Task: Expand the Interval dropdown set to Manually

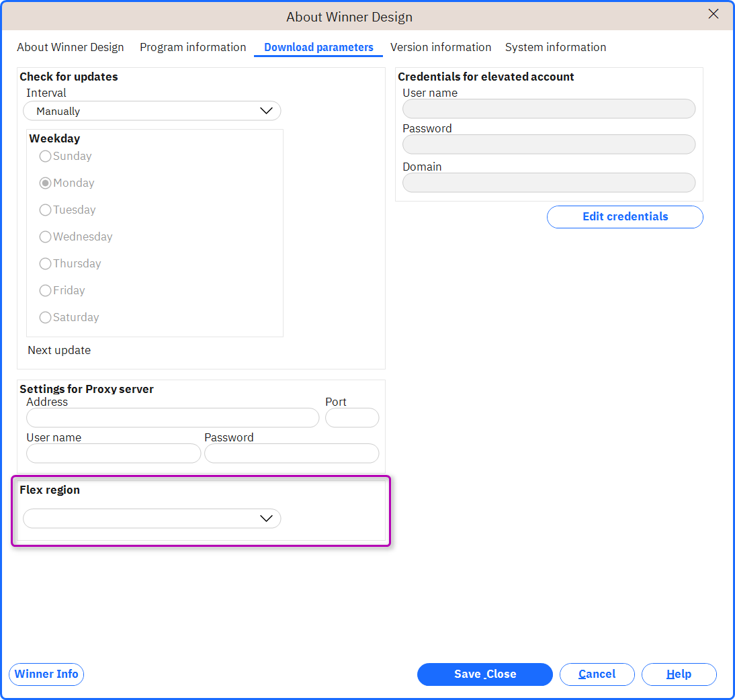Action: tap(152, 111)
